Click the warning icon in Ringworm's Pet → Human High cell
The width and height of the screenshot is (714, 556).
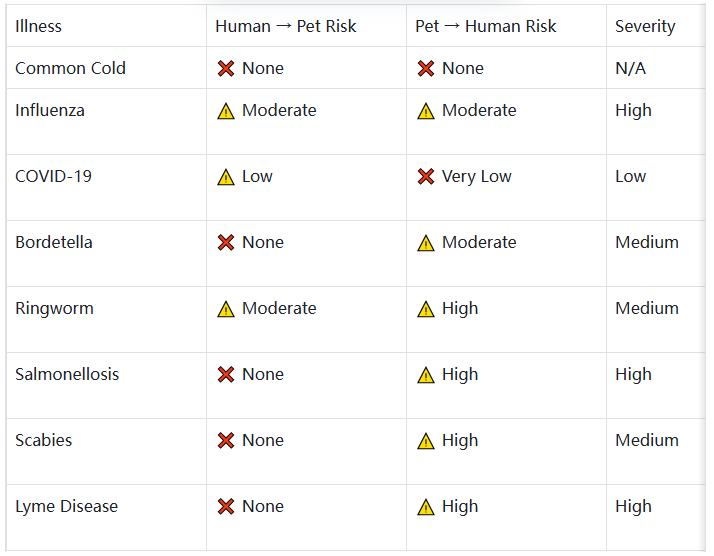coord(426,309)
